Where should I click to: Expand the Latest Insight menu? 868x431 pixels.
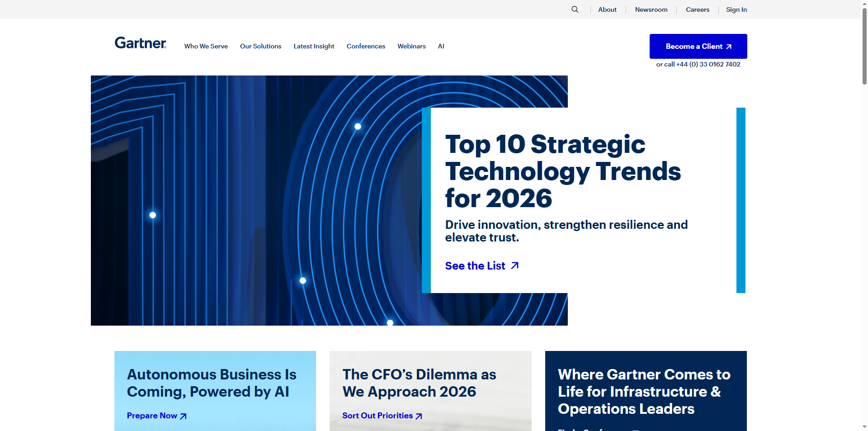(x=314, y=46)
